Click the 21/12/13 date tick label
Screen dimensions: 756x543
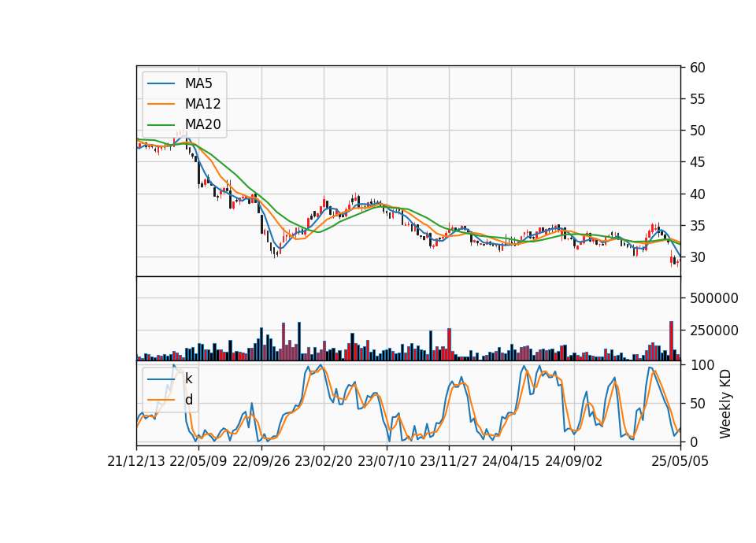click(136, 462)
